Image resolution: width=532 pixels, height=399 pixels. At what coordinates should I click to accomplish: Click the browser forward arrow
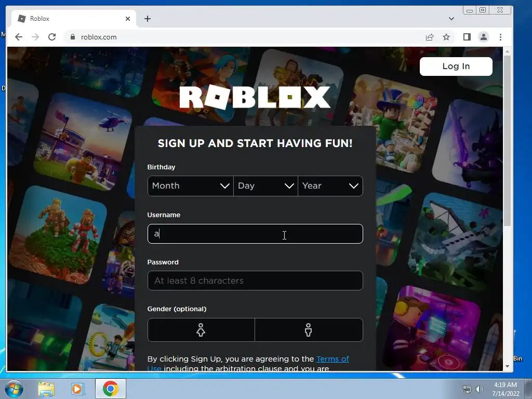[35, 37]
